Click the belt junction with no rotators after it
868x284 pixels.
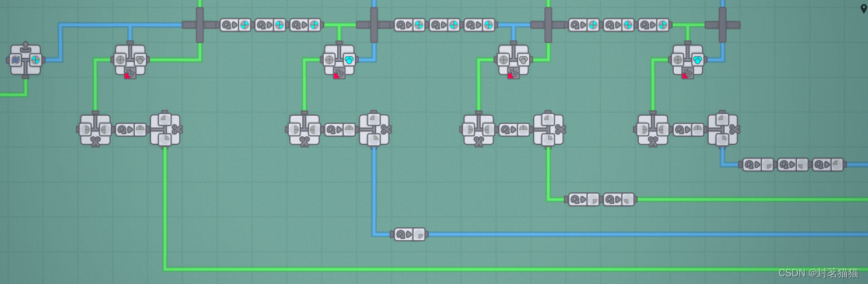(723, 25)
